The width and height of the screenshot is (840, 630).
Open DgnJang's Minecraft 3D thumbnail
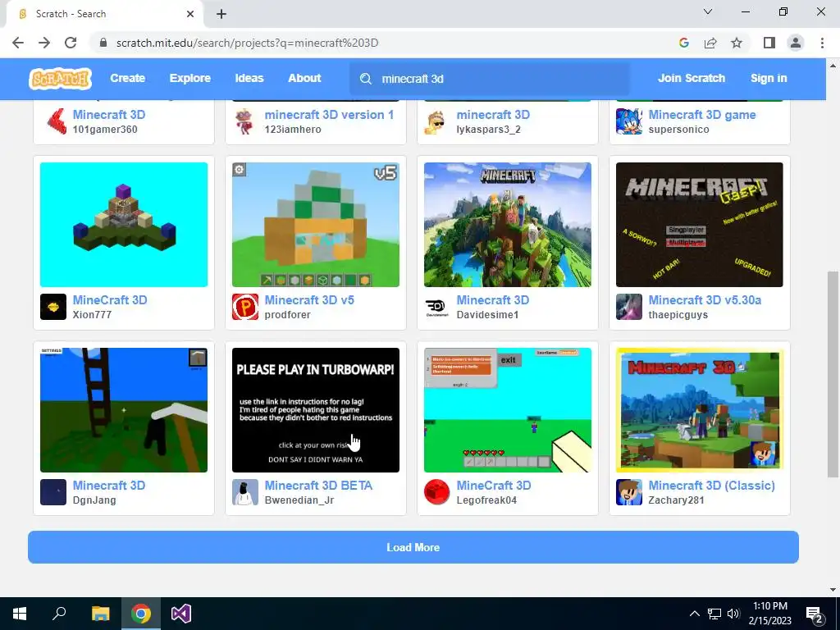[124, 410]
